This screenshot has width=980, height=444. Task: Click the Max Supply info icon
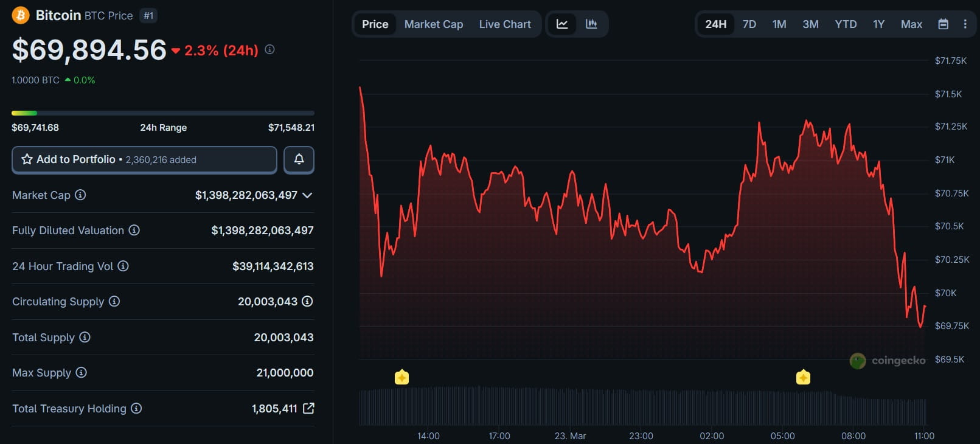pyautogui.click(x=81, y=372)
